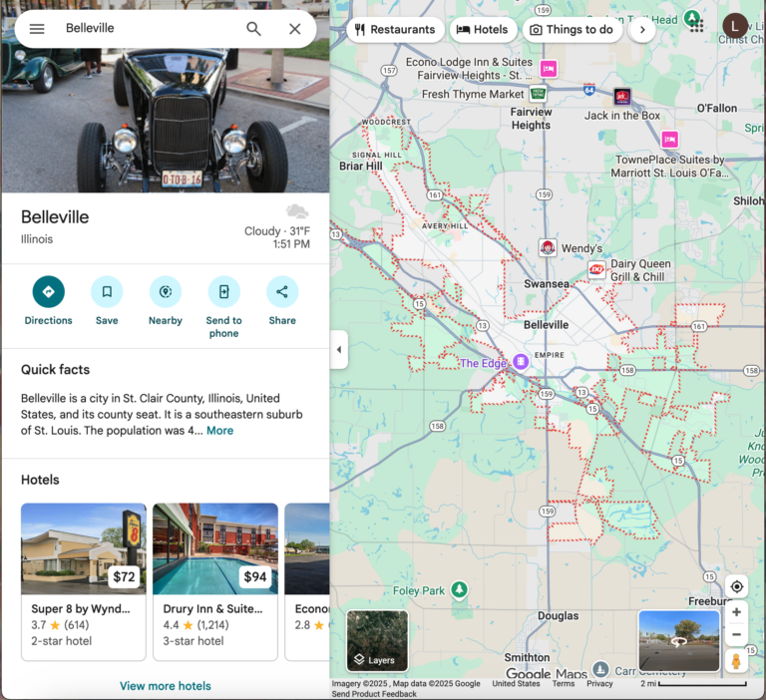Open View more hotels link
Screen dimensions: 766x700
click(x=166, y=686)
